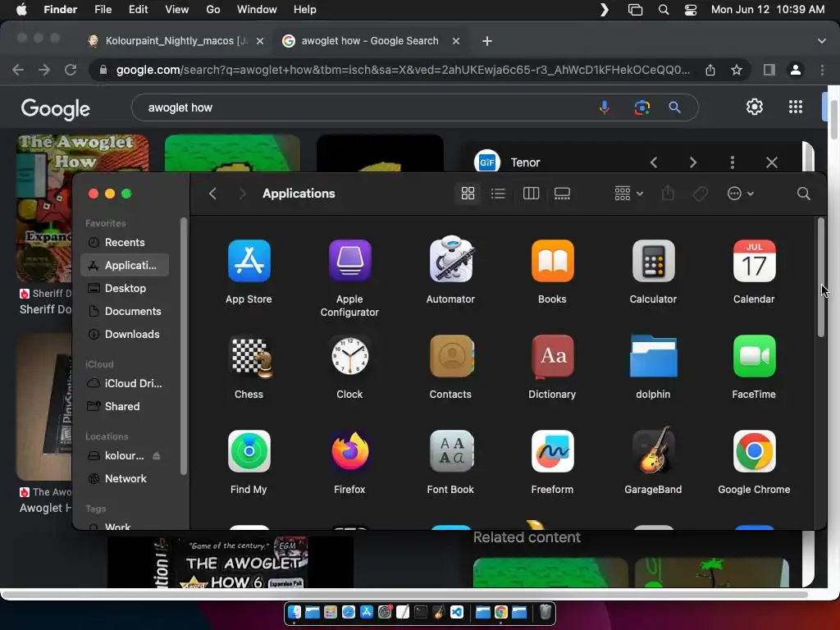Start Google voice search microphone
Viewport: 840px width, 630px height.
(605, 107)
